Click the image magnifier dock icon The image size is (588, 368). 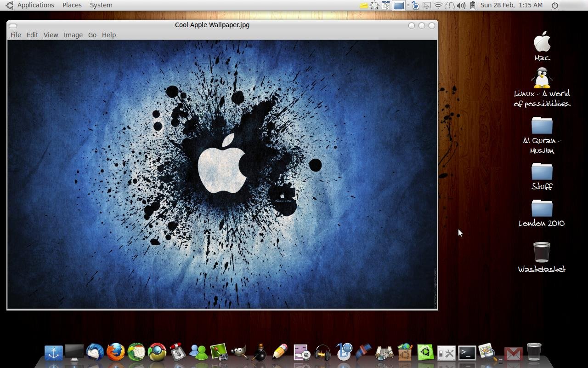tap(487, 353)
